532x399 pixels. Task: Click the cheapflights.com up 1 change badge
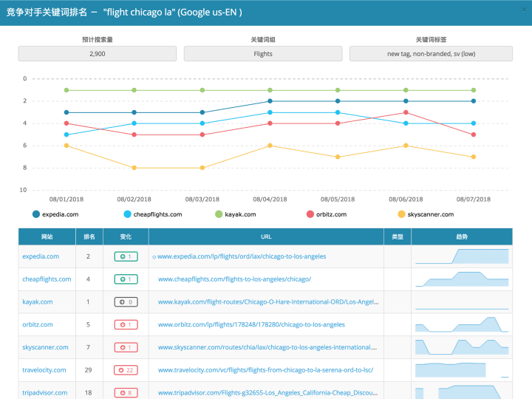coord(126,279)
